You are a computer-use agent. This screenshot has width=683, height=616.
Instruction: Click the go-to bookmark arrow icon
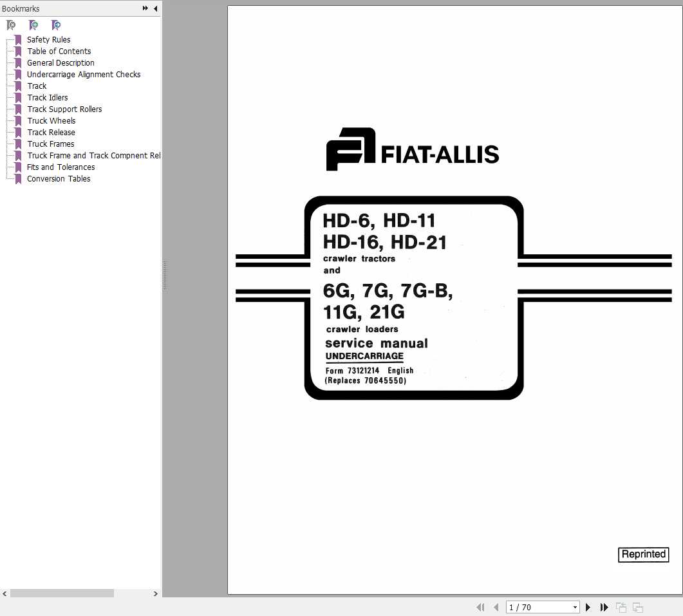click(x=56, y=25)
